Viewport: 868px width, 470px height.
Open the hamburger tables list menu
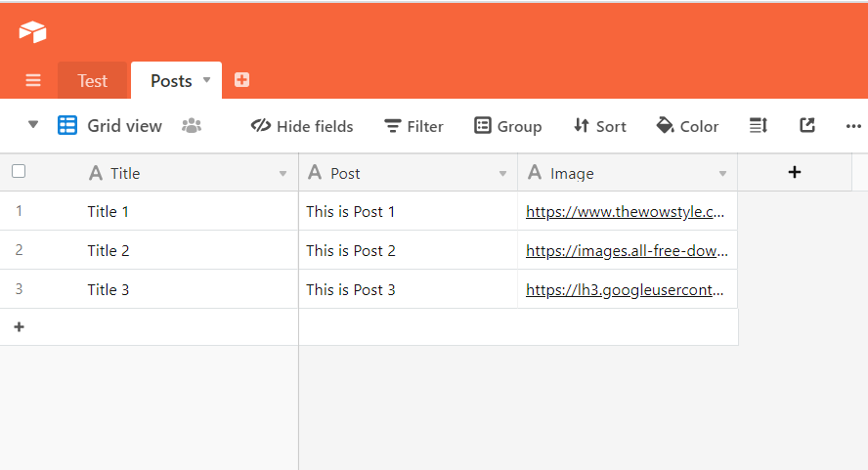tap(33, 81)
